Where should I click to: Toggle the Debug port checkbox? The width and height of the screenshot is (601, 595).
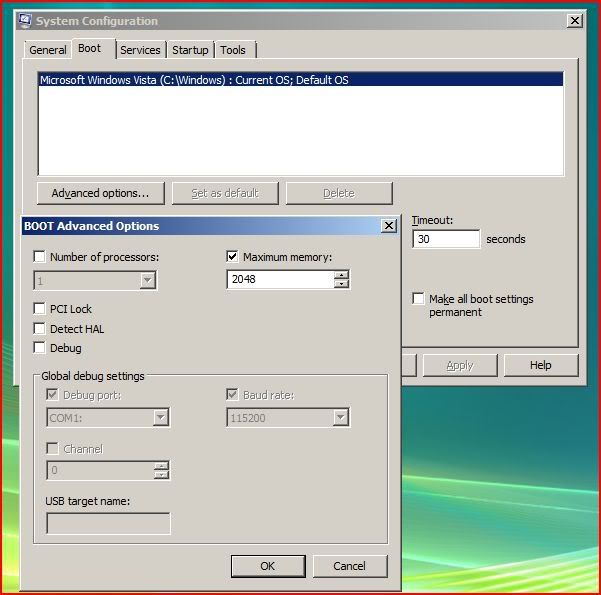click(x=52, y=394)
